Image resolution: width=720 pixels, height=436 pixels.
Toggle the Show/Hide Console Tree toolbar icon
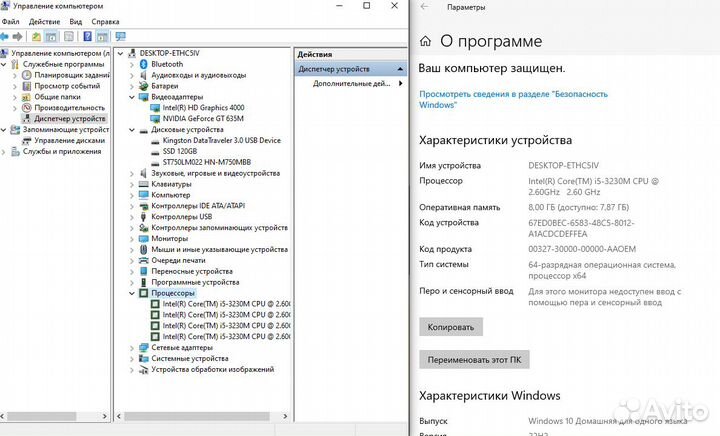click(51, 36)
